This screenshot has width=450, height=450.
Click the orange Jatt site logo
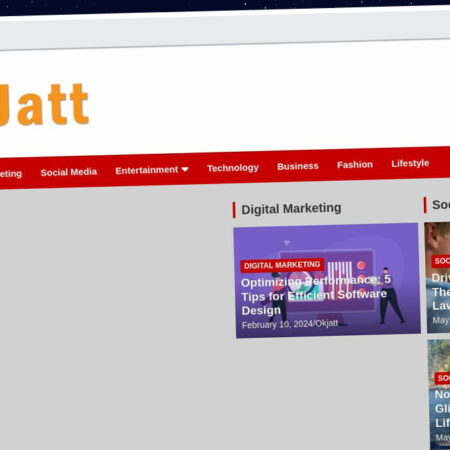(44, 105)
